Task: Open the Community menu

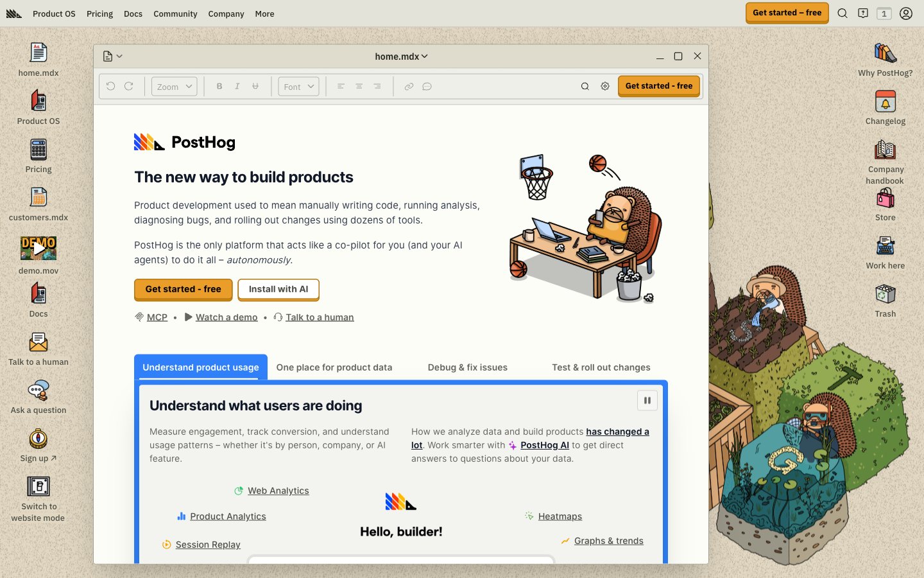Action: point(175,13)
